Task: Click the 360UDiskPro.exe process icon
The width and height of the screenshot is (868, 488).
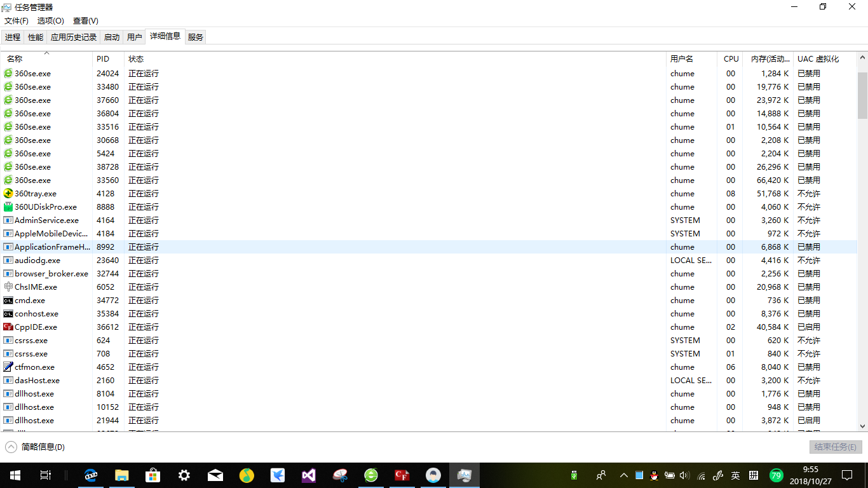Action: 8,207
